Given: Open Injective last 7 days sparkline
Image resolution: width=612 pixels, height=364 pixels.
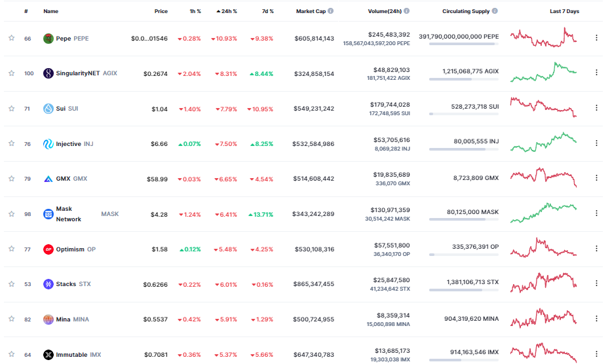Looking at the screenshot, I should [x=543, y=143].
